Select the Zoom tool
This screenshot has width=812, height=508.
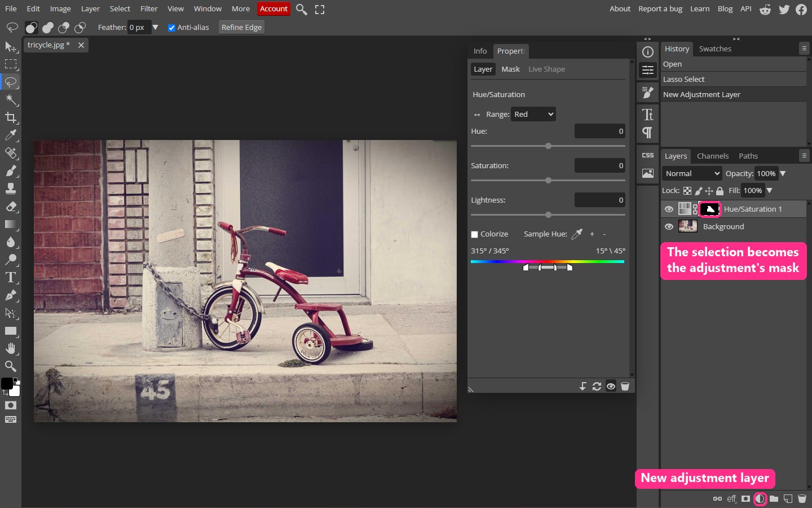pos(11,366)
